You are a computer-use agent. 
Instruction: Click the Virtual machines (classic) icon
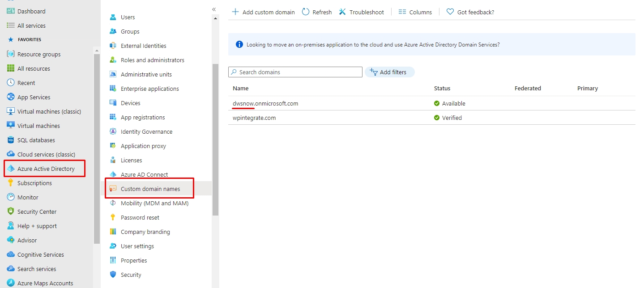coord(11,111)
